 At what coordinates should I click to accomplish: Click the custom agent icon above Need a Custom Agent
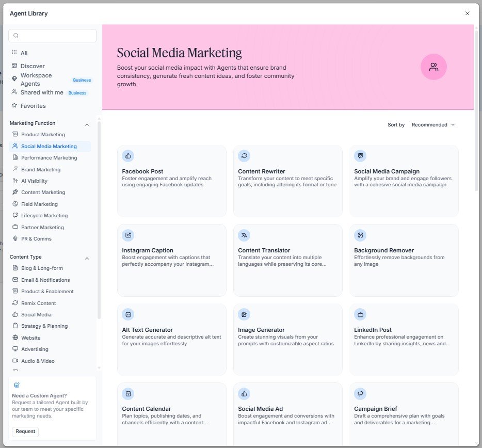click(17, 385)
